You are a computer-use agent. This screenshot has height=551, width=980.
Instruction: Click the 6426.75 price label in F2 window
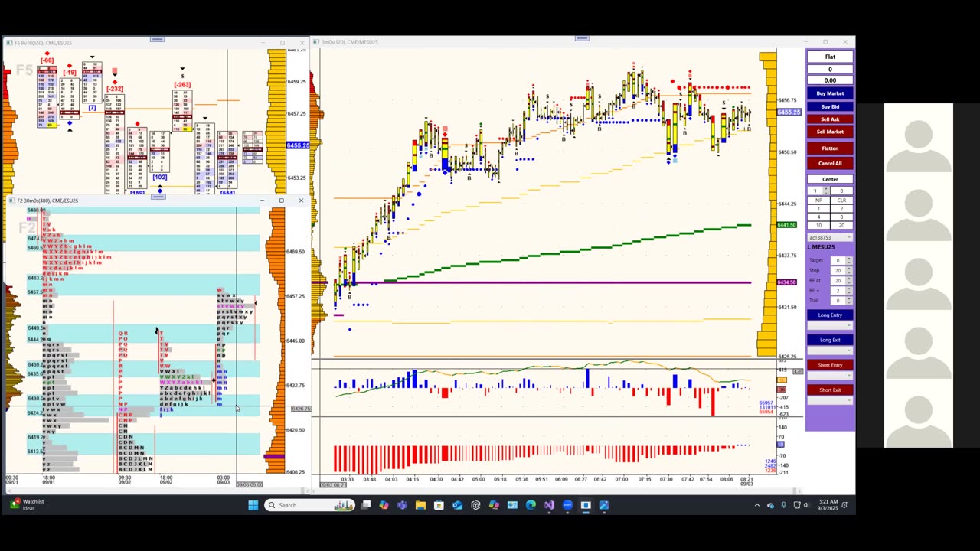[x=301, y=409]
